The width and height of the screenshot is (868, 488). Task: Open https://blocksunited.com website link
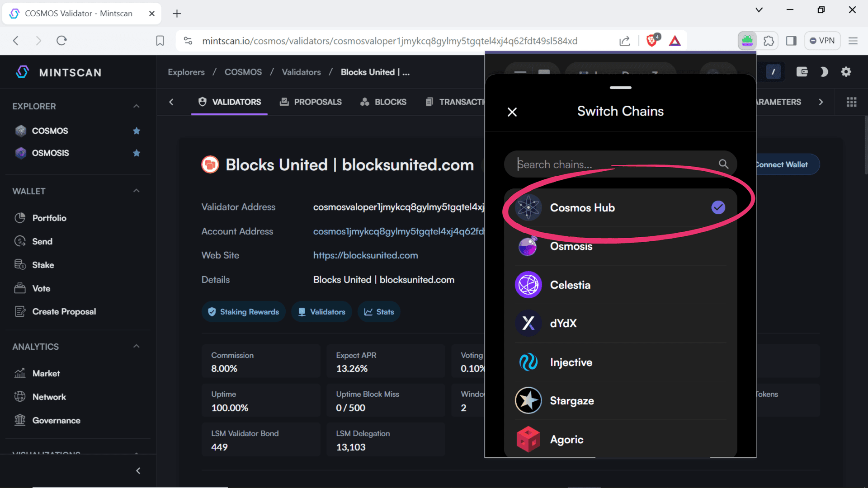tap(365, 255)
